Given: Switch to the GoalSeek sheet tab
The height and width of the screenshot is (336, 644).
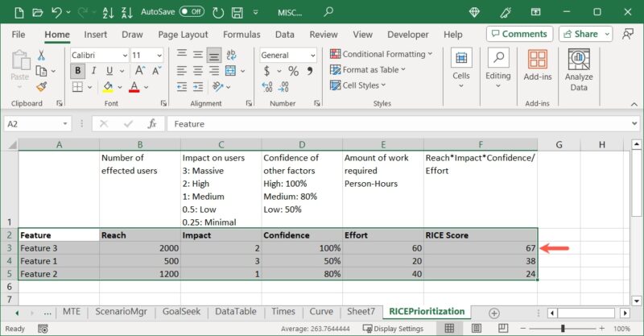Looking at the screenshot, I should (181, 312).
